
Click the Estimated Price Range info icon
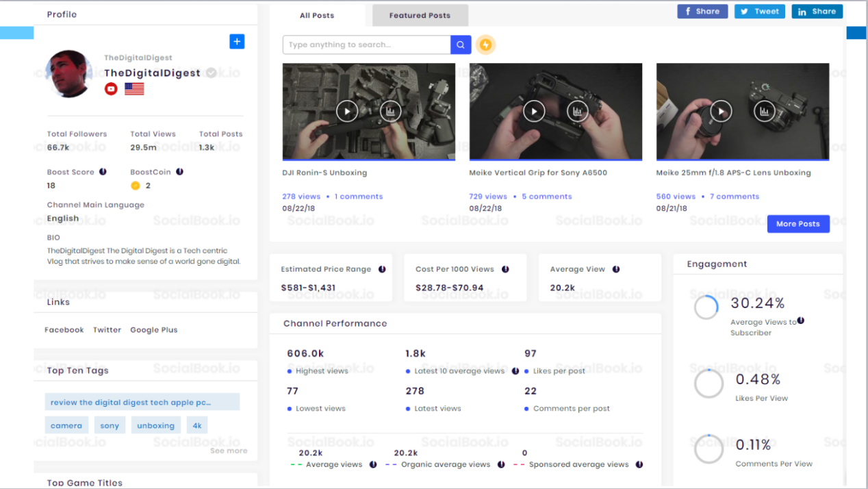pos(382,269)
